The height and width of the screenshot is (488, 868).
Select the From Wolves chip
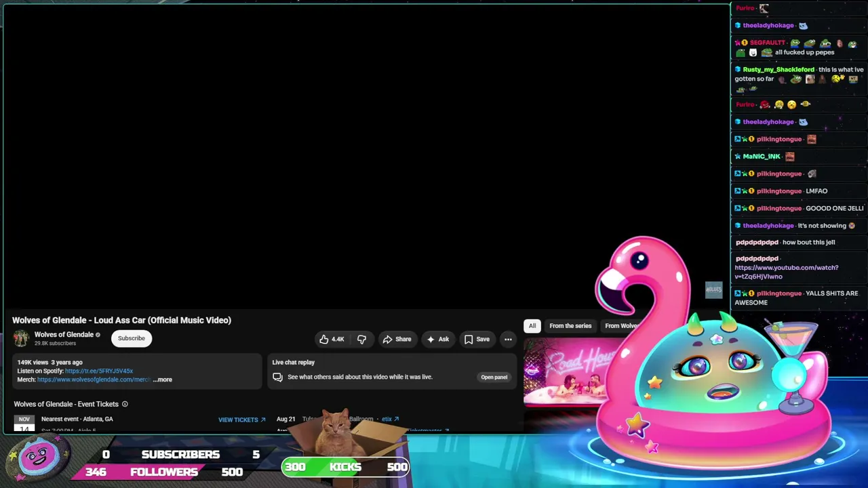pyautogui.click(x=622, y=326)
